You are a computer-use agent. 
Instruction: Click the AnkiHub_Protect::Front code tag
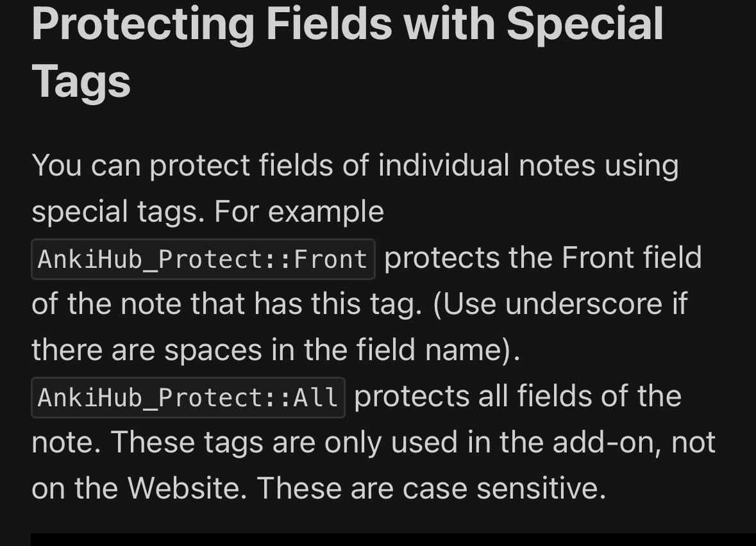(x=203, y=260)
